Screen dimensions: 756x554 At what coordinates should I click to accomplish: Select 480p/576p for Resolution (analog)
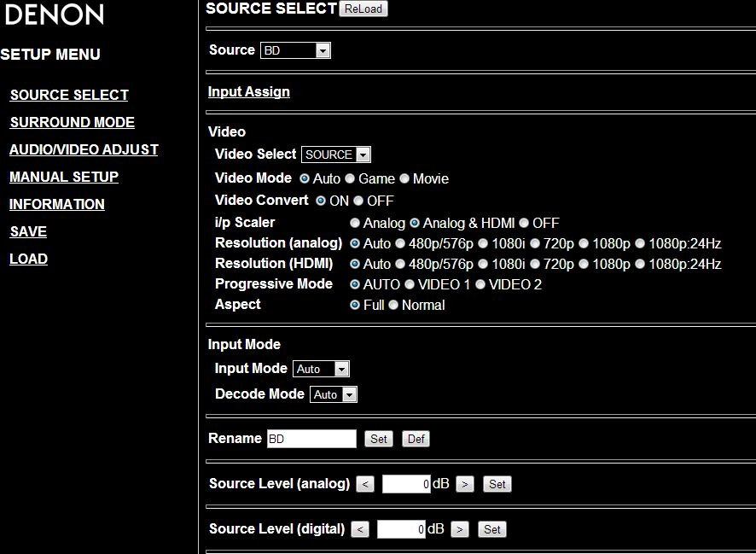click(x=400, y=243)
